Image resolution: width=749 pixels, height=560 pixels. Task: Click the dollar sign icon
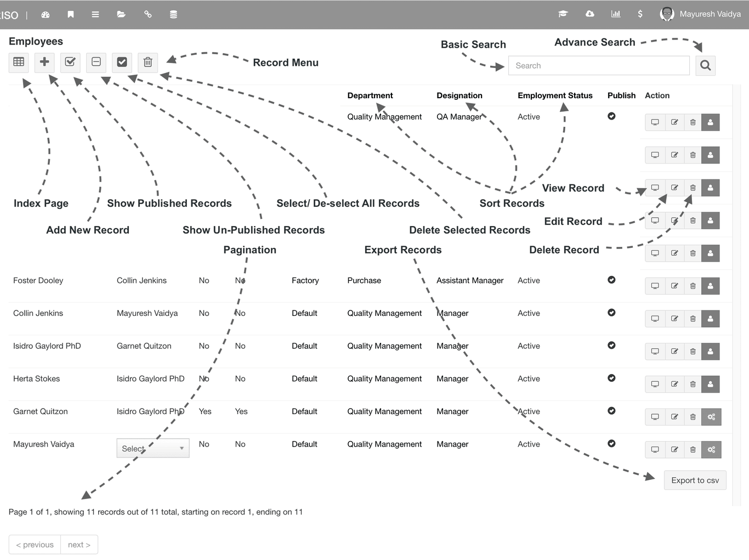point(640,14)
